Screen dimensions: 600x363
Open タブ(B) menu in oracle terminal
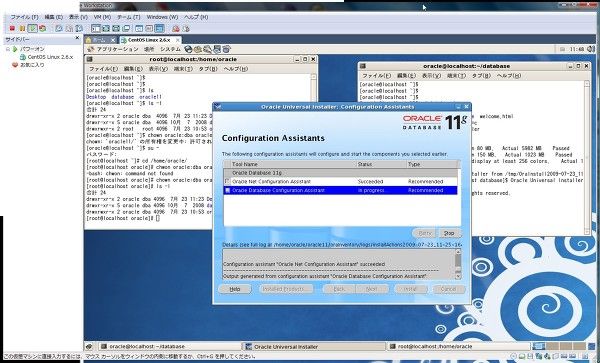(481, 76)
